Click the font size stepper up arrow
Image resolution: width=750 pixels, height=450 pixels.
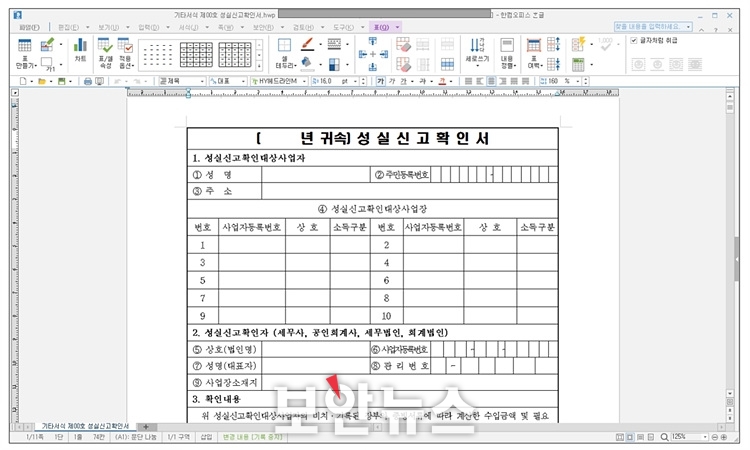coord(364,79)
